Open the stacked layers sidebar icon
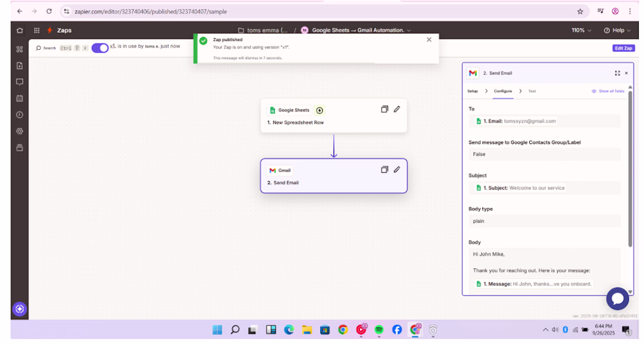The image size is (644, 344). (20, 148)
